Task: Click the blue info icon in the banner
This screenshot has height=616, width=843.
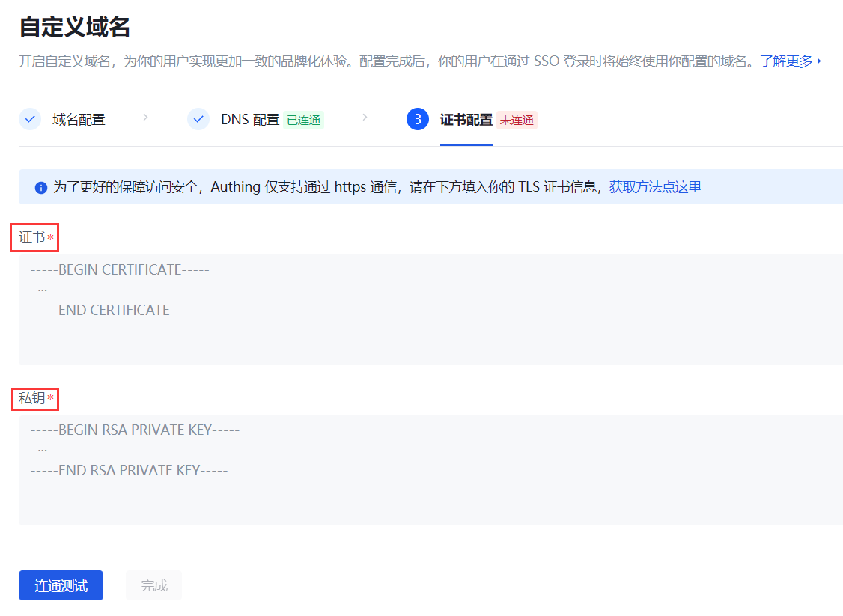Action: pyautogui.click(x=41, y=187)
